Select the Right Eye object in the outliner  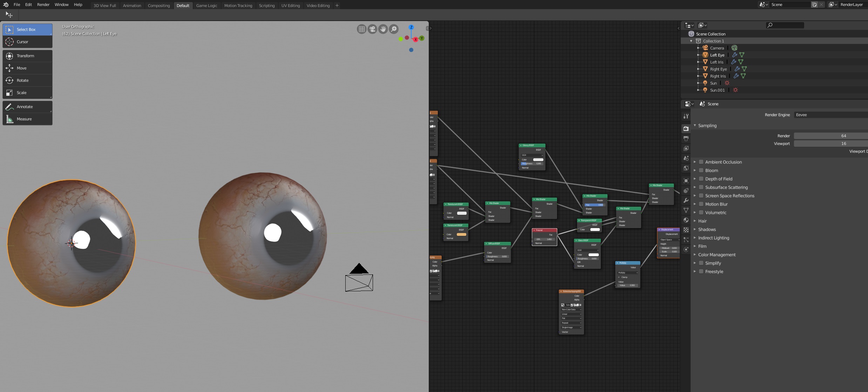[718, 69]
